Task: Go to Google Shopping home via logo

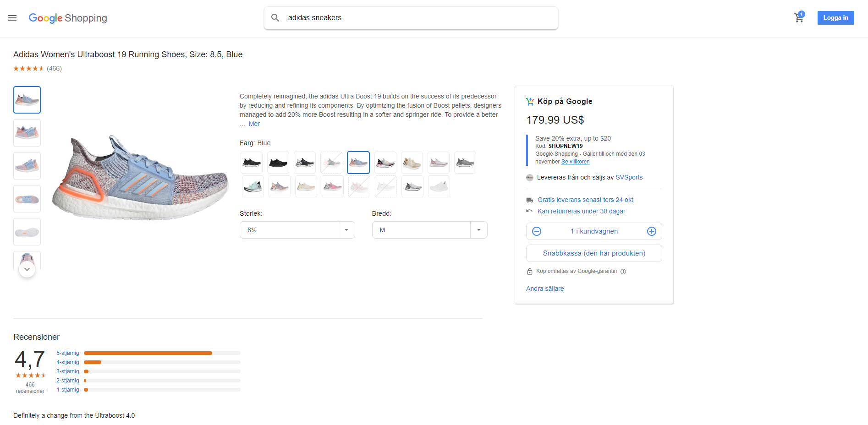Action: [68, 18]
